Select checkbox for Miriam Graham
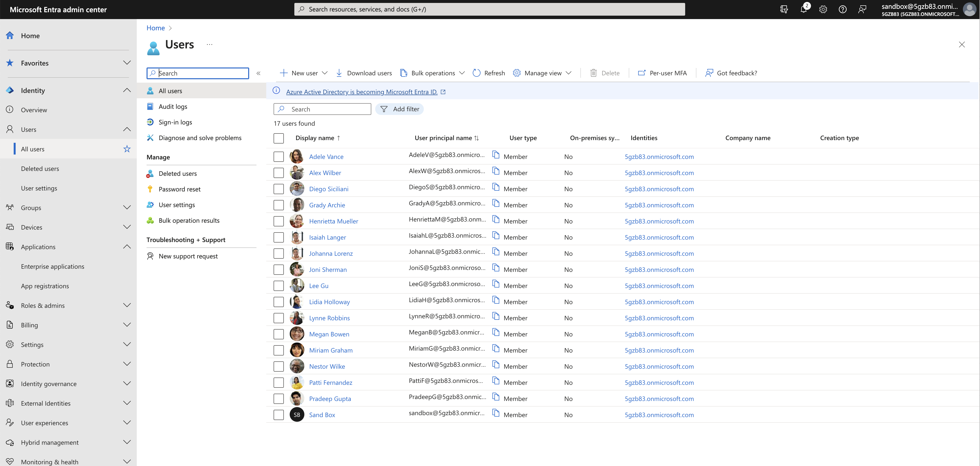 (278, 350)
